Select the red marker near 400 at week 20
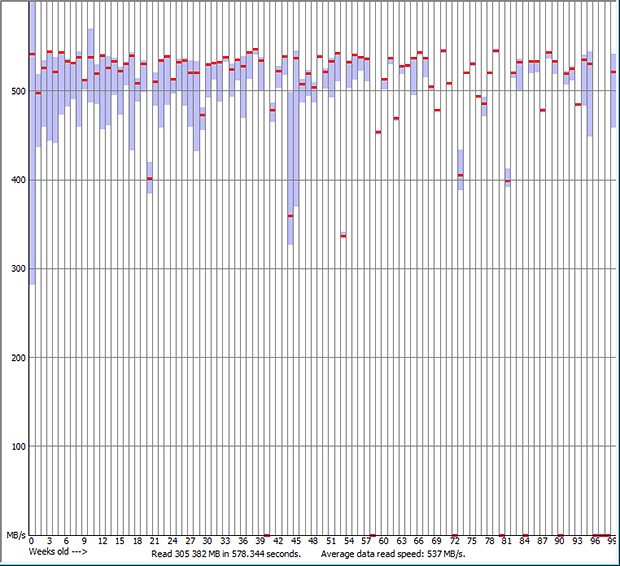 [x=150, y=179]
